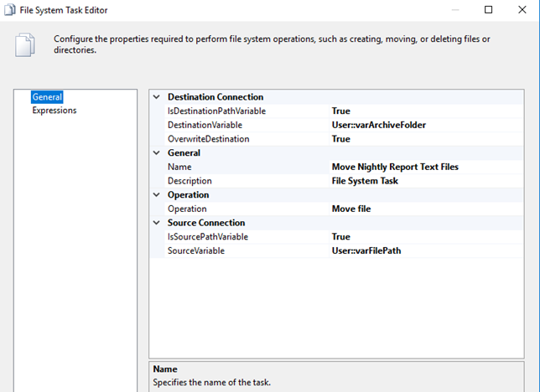Image resolution: width=540 pixels, height=392 pixels.
Task: Click the documents icon beside the description
Action: pos(26,45)
